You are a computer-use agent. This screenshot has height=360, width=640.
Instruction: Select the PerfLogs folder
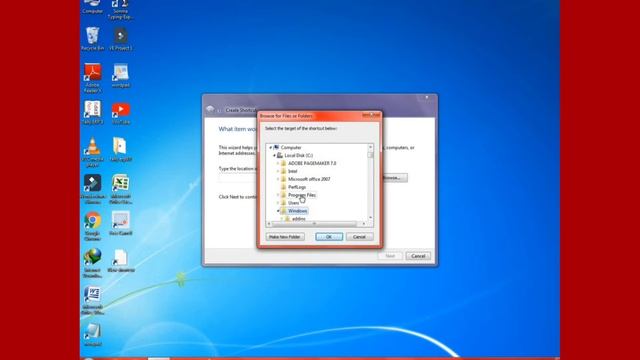tap(297, 187)
